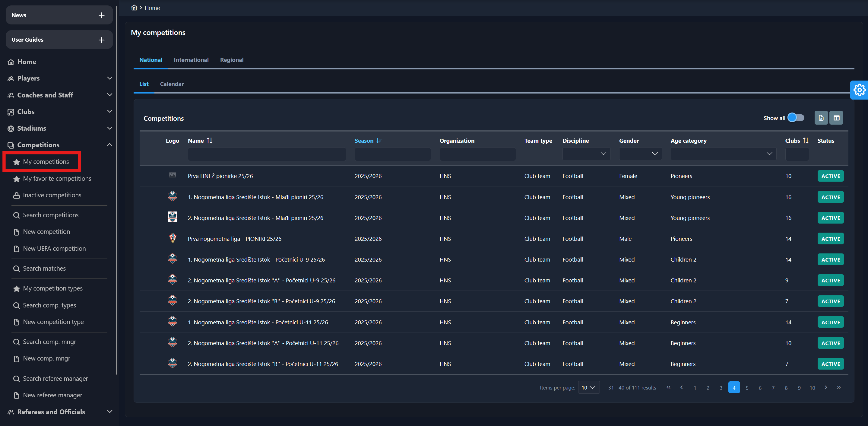This screenshot has height=426, width=868.
Task: Sort by Name column arrows
Action: click(x=210, y=141)
